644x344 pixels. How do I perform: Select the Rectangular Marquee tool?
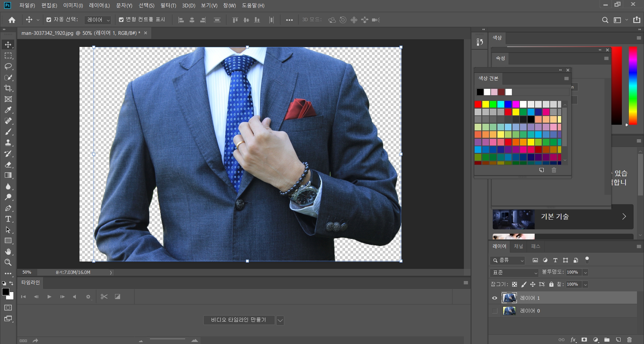click(x=8, y=56)
